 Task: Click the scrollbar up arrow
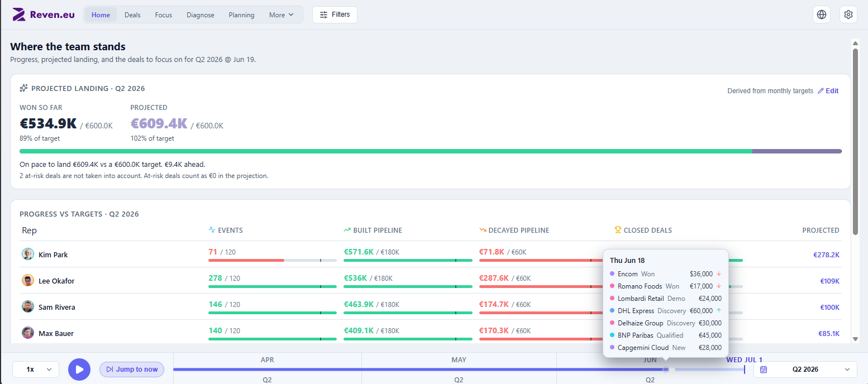(x=855, y=43)
